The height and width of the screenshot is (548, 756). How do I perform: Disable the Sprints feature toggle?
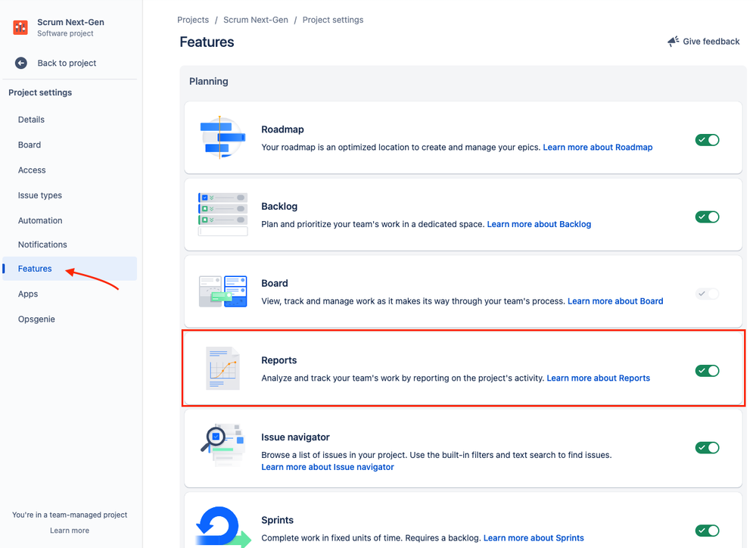[x=707, y=531]
